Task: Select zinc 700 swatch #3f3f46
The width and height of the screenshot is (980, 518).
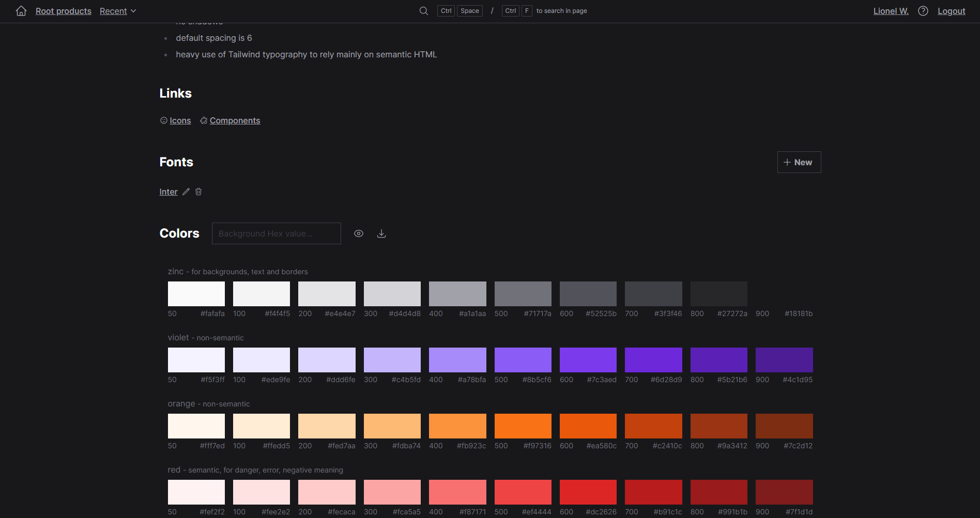Action: pos(653,294)
